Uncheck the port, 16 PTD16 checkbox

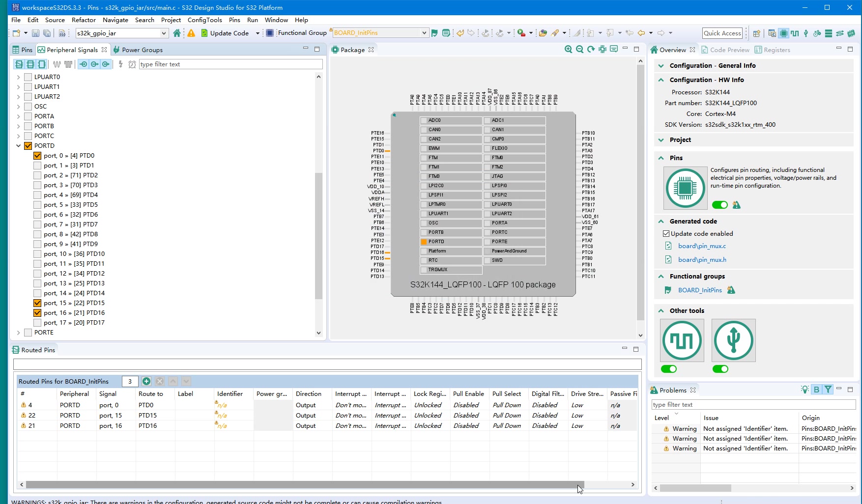click(x=37, y=313)
